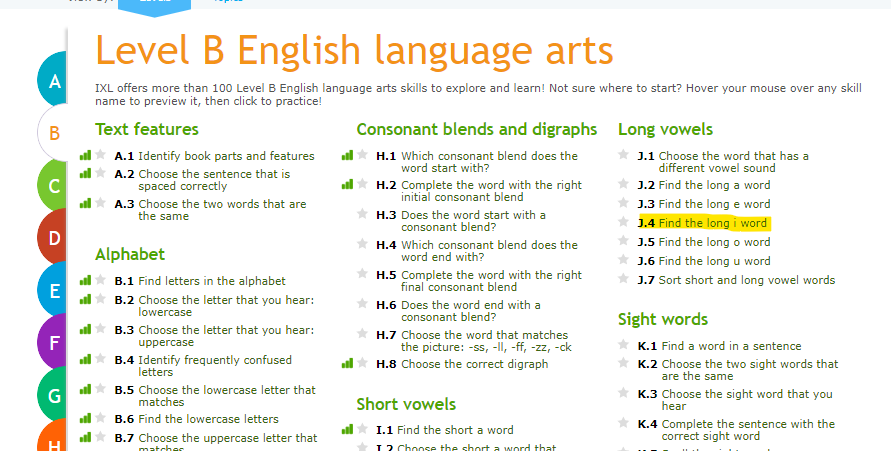The height and width of the screenshot is (451, 891).
Task: Click the green bars icon beside H.8
Action: pos(347,364)
